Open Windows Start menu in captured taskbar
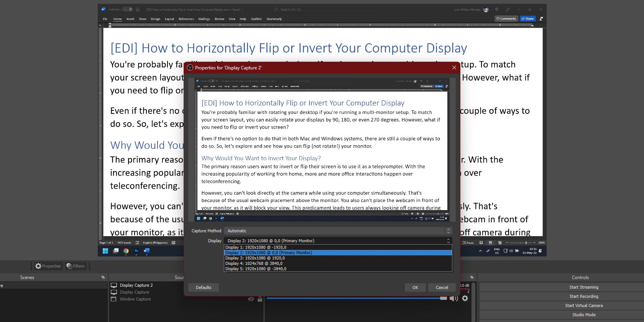The width and height of the screenshot is (644, 322). tap(105, 251)
